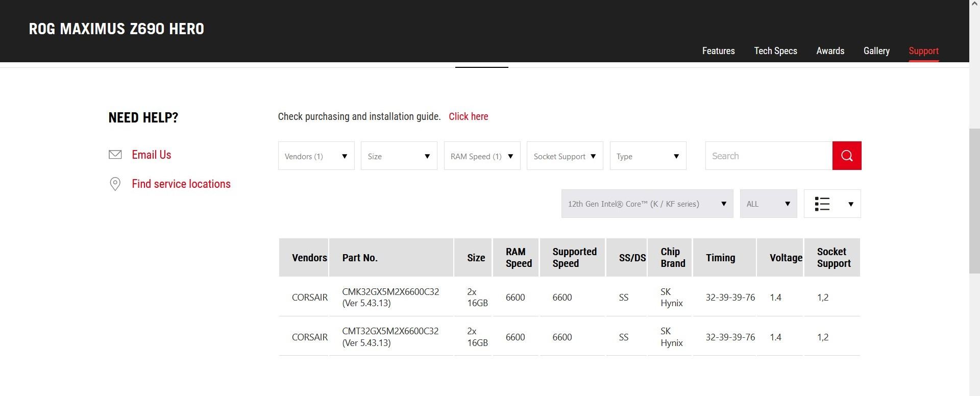Open the Gallery tab
Screen dimensions: 980x396
coord(876,51)
